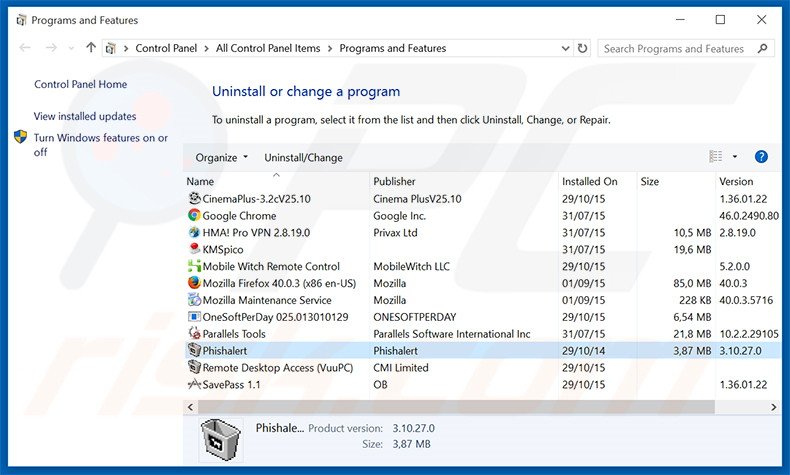The image size is (790, 475).
Task: Click Control Panel breadcrumb
Action: (x=166, y=48)
